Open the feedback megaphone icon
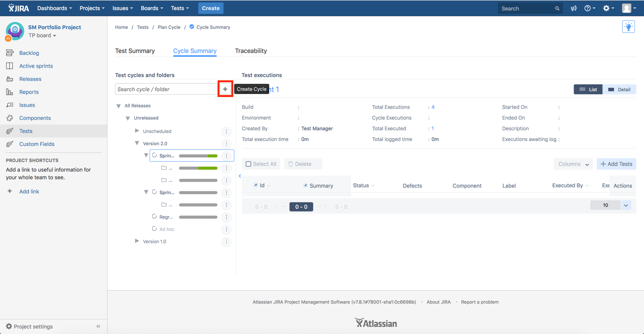Viewport: 644px width, 334px height. click(x=573, y=9)
